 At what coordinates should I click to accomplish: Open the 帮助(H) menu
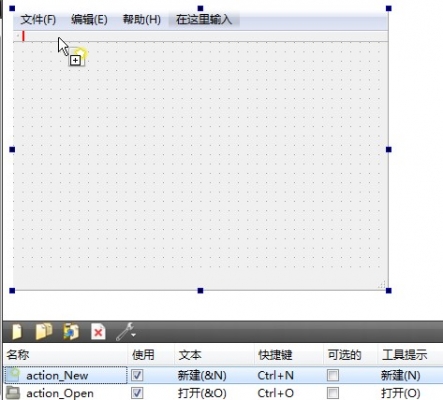pos(142,20)
